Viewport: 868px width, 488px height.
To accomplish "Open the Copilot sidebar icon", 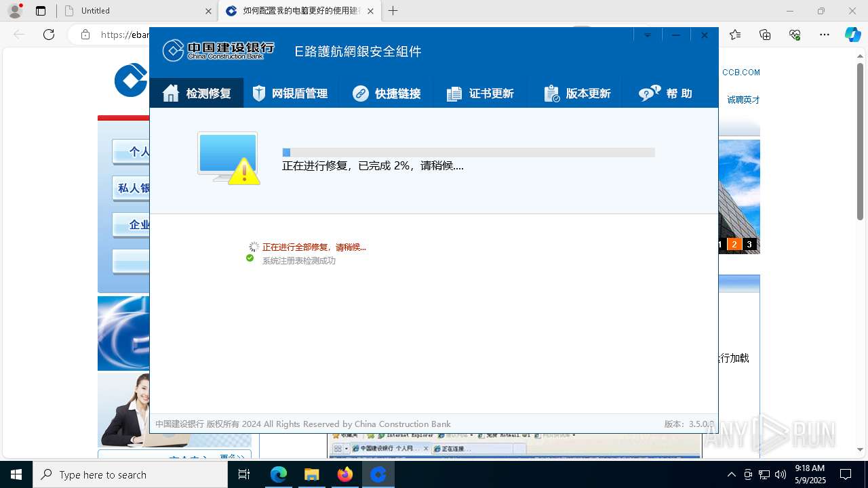I will (852, 35).
